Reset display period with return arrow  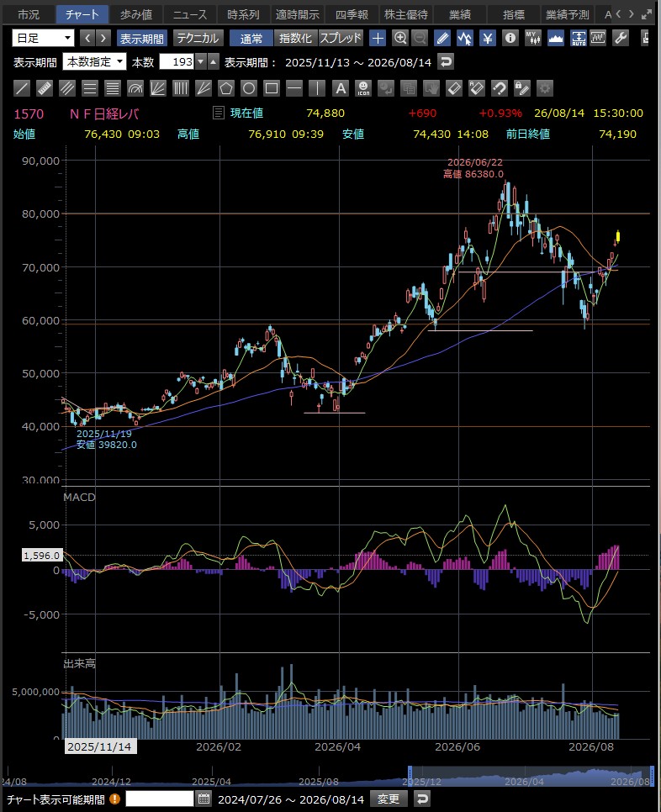click(x=446, y=62)
